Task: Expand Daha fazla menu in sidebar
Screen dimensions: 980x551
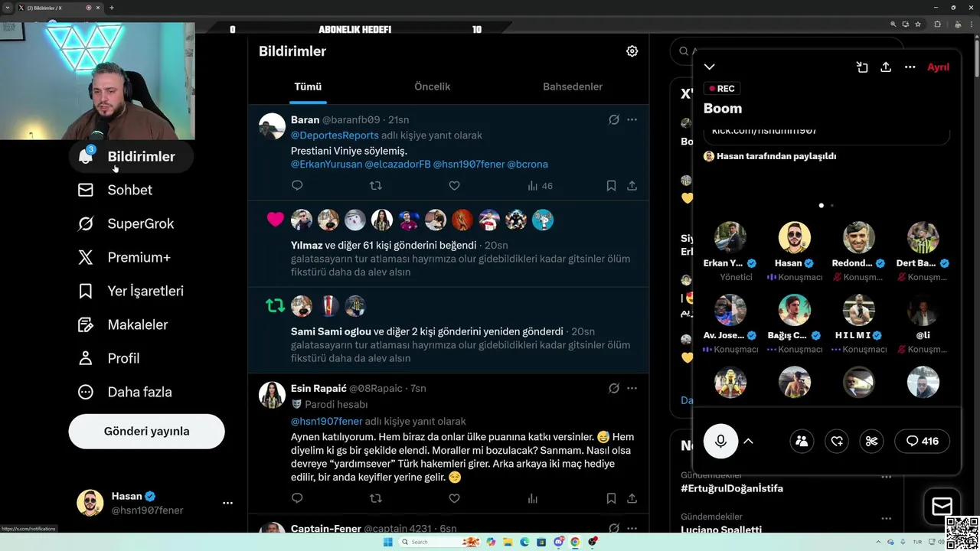Action: tap(126, 392)
